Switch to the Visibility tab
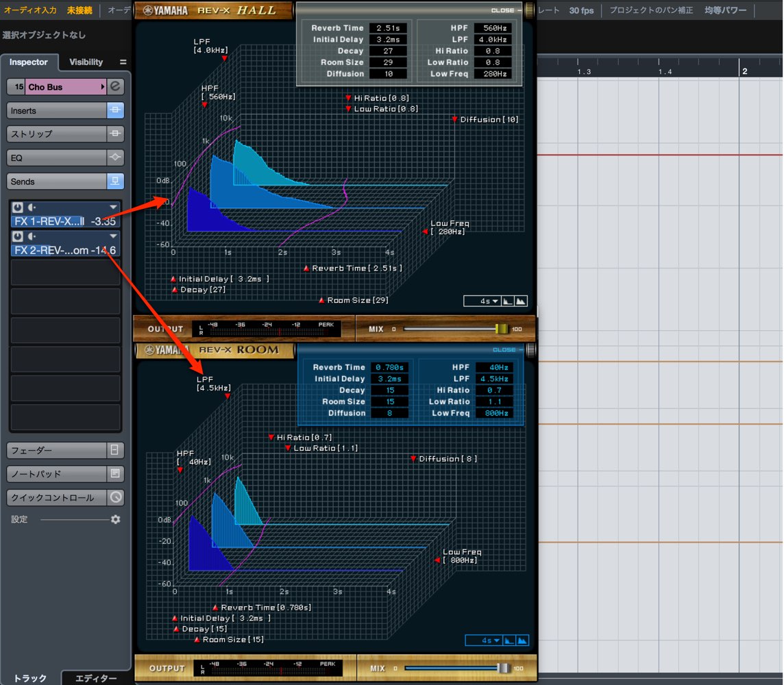Screen dimensions: 784x685 point(86,62)
